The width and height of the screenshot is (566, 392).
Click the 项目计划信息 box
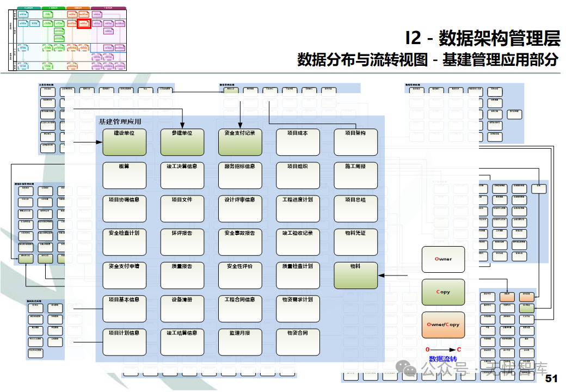[124, 342]
